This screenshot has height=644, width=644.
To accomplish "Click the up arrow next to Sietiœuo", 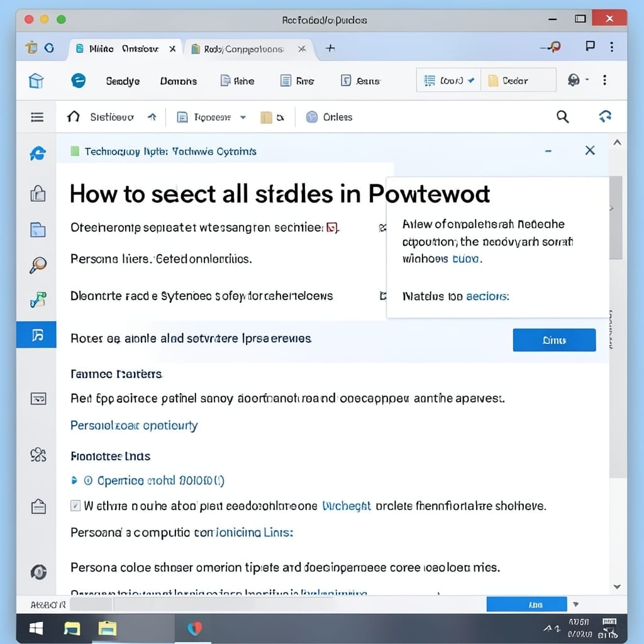I will pyautogui.click(x=152, y=117).
